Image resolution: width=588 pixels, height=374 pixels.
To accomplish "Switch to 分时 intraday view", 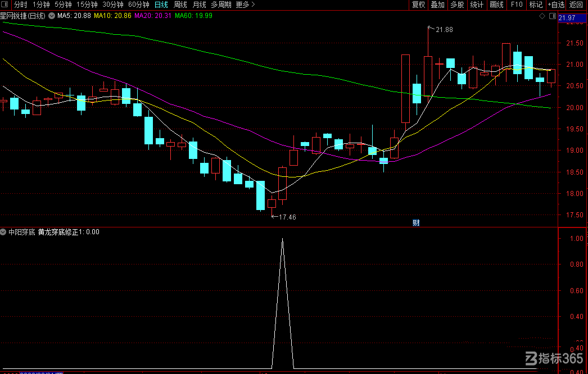I will click(20, 4).
